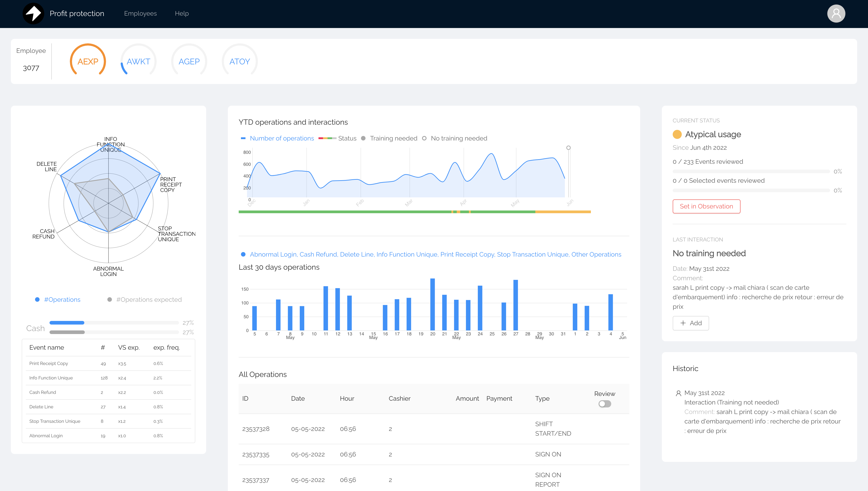The image size is (868, 491).
Task: Select the Info Function Unique event row
Action: pyautogui.click(x=108, y=378)
